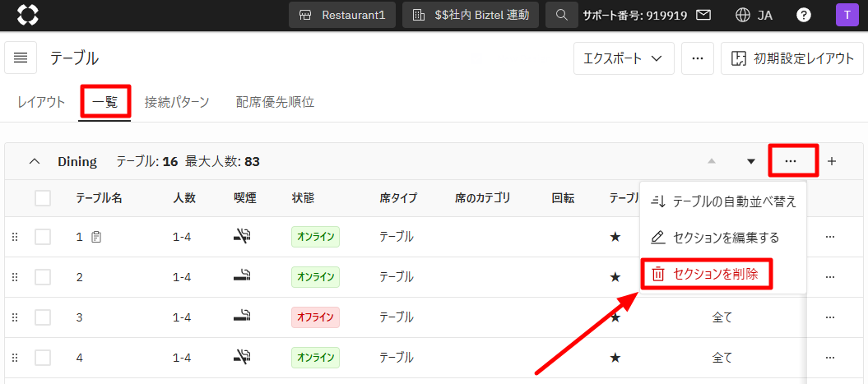The height and width of the screenshot is (384, 868).
Task: Click the note icon beside table 1
Action: point(96,237)
